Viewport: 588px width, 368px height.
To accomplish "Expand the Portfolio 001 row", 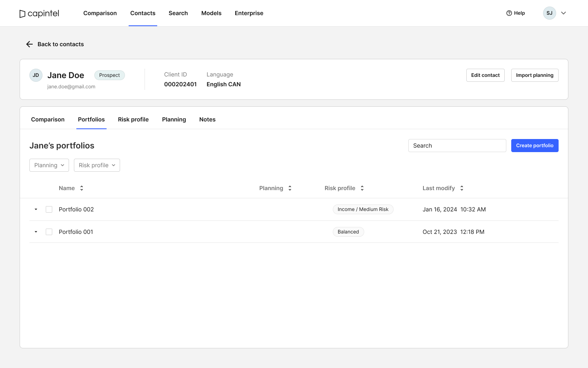I will tap(36, 232).
